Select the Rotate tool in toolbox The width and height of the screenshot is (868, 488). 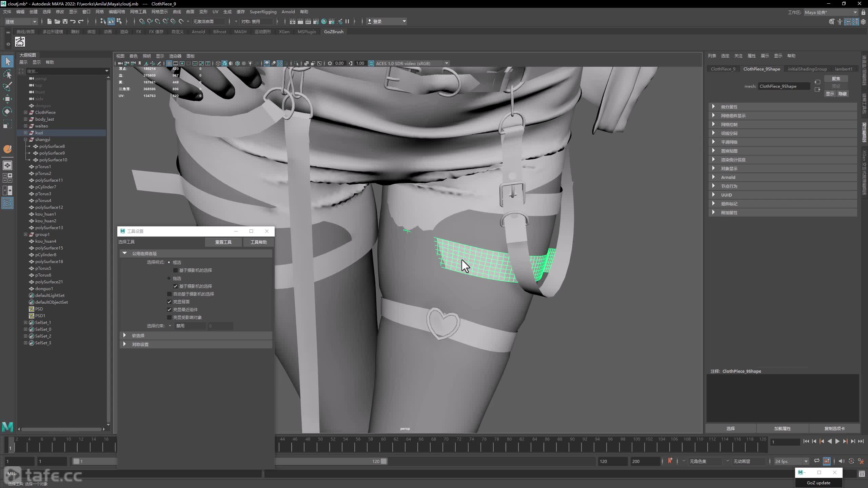point(7,111)
